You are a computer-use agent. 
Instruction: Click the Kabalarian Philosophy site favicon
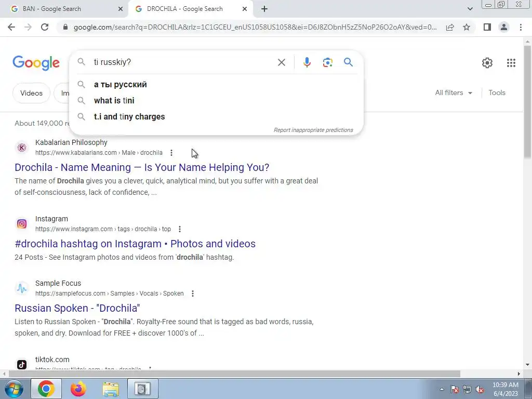(22, 148)
